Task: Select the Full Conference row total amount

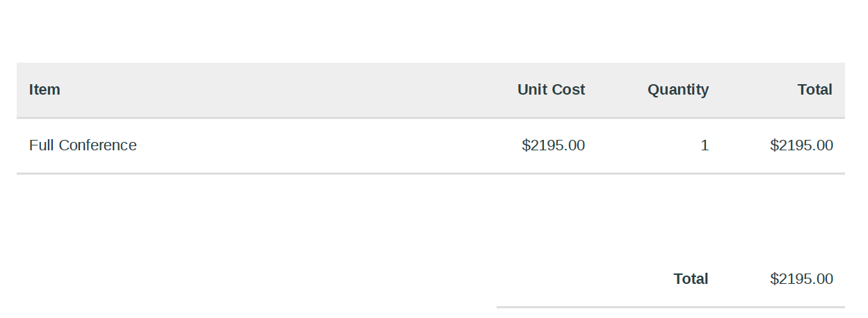Action: (801, 145)
